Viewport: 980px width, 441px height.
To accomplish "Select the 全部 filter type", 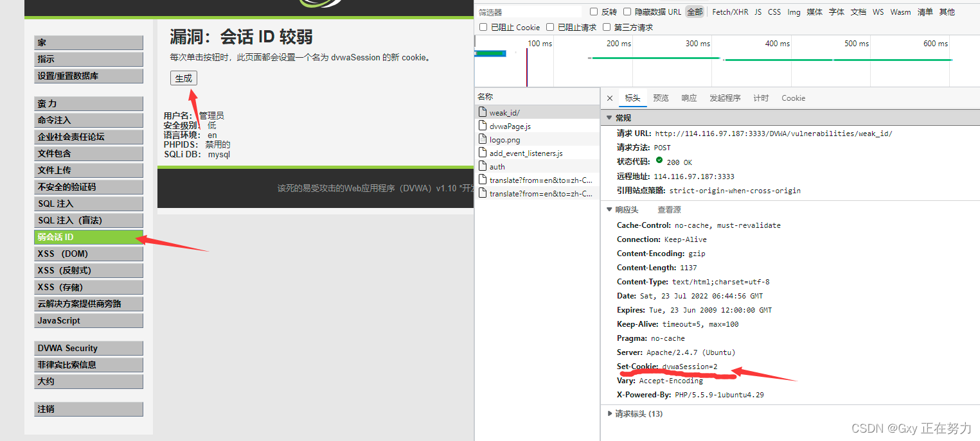I will (695, 12).
